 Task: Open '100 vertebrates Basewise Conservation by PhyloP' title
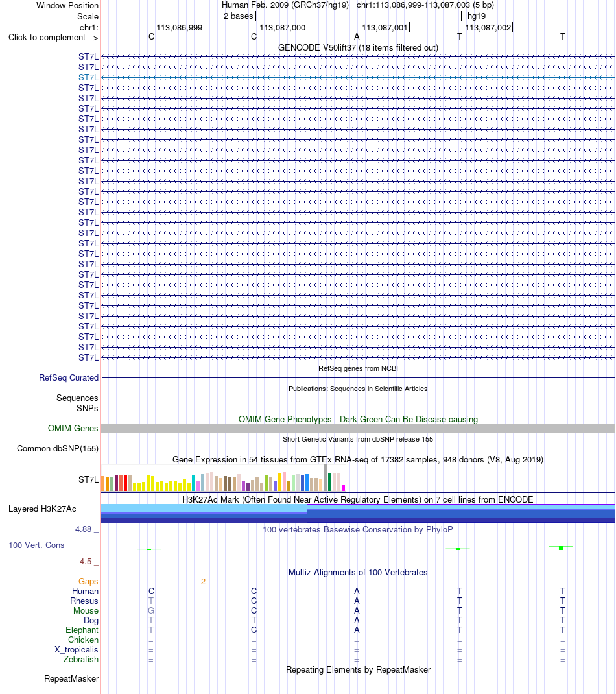pos(357,530)
